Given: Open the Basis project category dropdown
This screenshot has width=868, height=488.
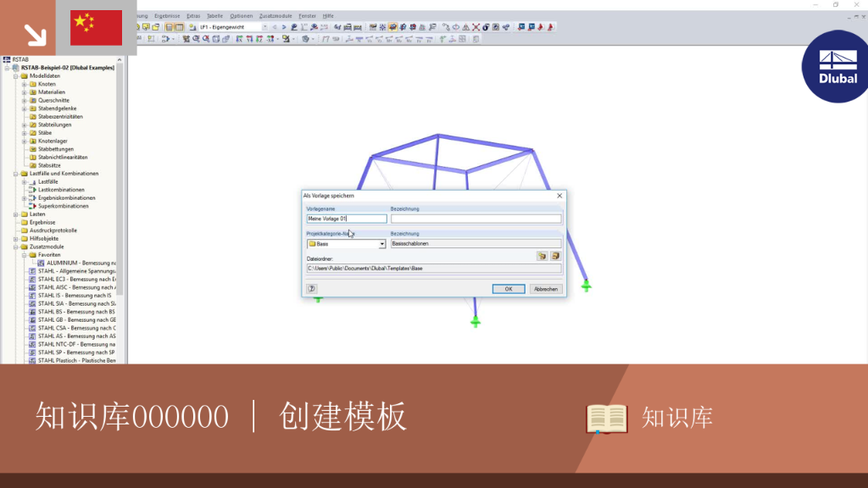Looking at the screenshot, I should click(x=381, y=244).
